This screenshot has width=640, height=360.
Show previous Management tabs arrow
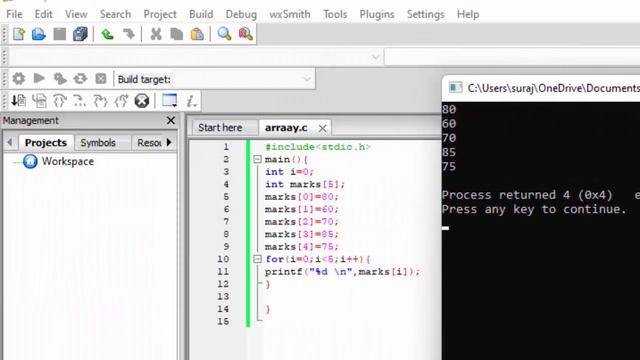tap(10, 142)
